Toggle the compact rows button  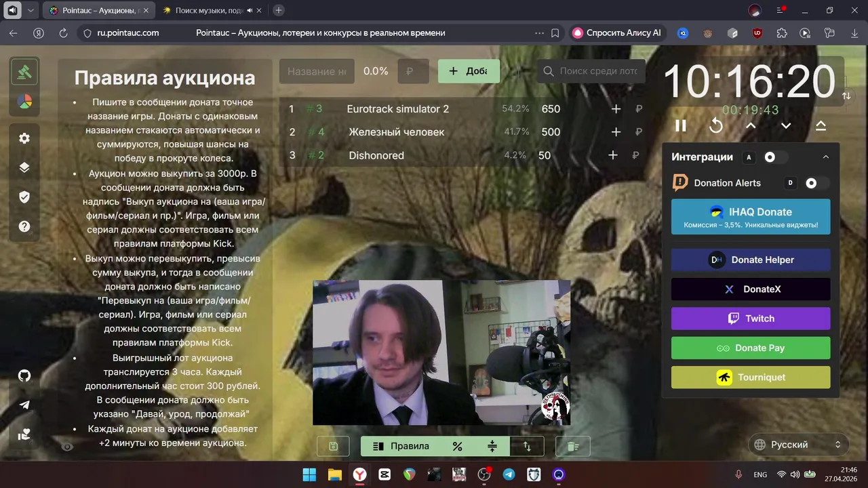click(x=492, y=446)
